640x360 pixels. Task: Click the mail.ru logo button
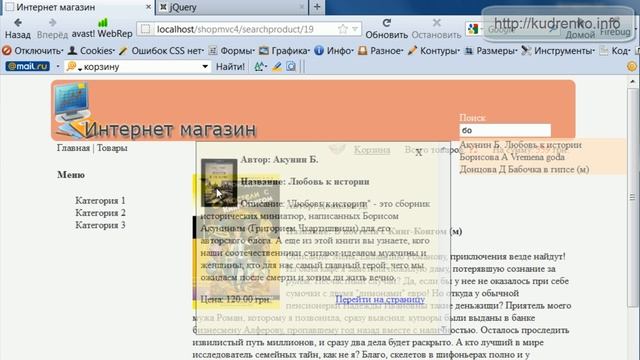(28, 66)
